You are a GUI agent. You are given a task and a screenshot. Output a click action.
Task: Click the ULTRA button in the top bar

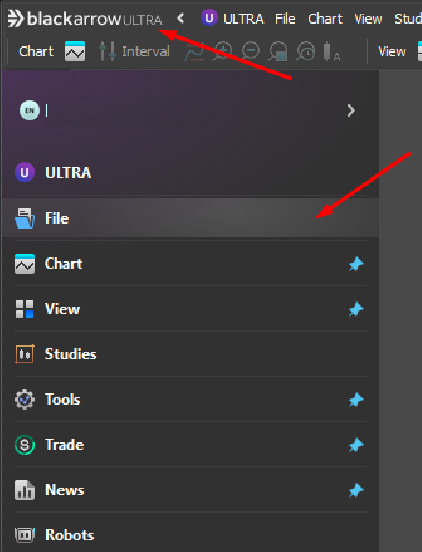click(232, 18)
